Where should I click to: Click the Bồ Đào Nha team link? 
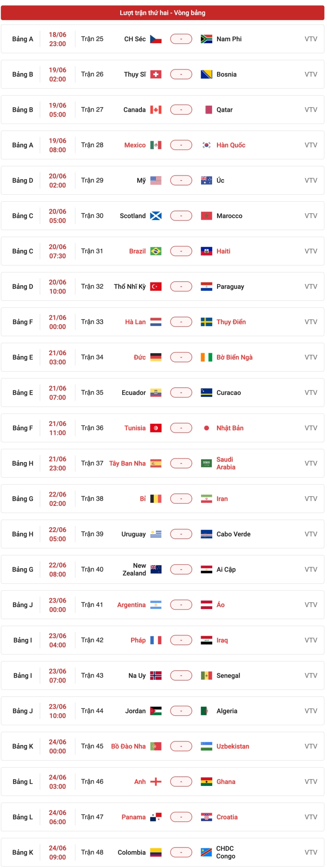[x=128, y=746]
